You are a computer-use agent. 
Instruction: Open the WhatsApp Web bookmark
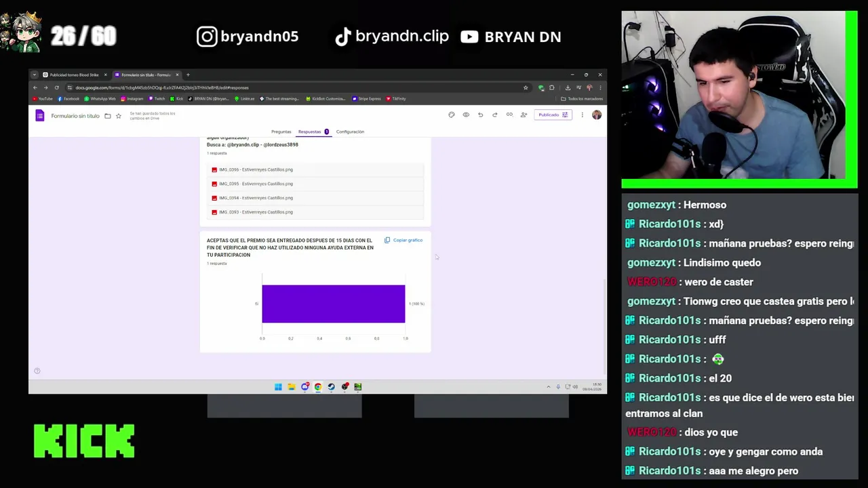click(100, 99)
